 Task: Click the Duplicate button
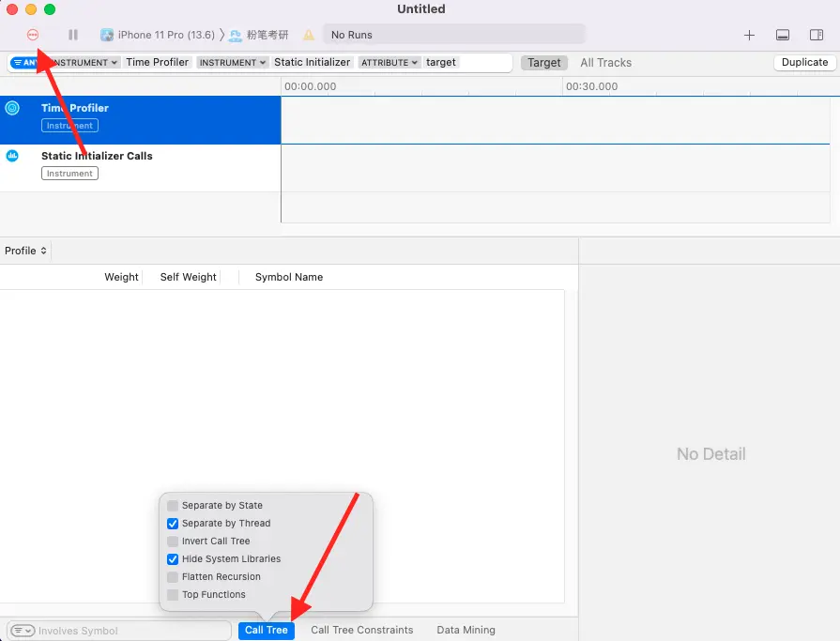tap(804, 63)
